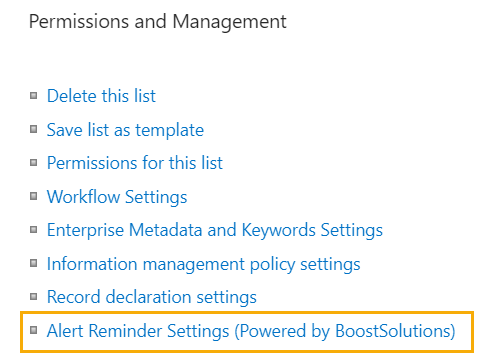This screenshot has height=362, width=492.
Task: Click bullet icon beside Permissions for this list
Action: coord(33,163)
